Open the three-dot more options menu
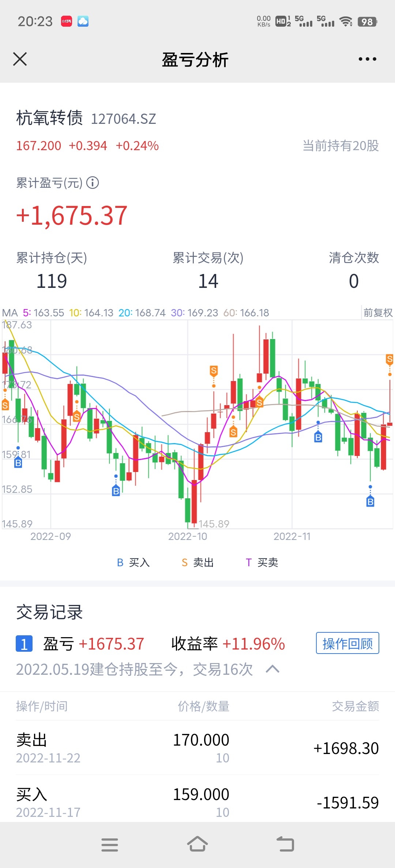The width and height of the screenshot is (395, 868). tap(367, 59)
